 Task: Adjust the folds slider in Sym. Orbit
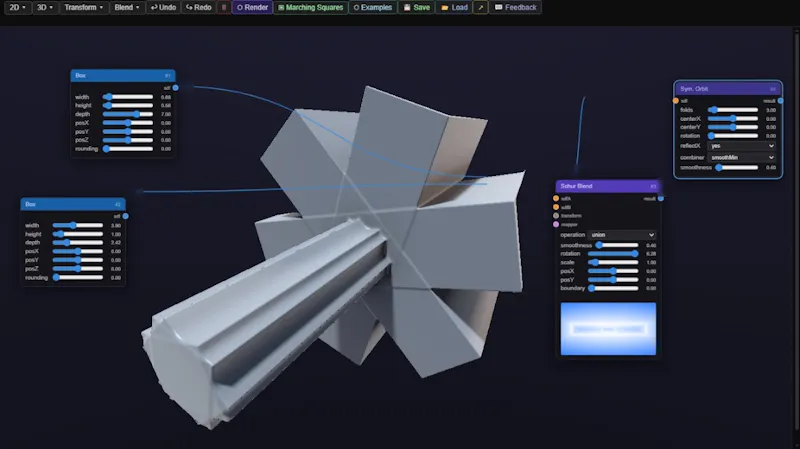click(x=733, y=110)
